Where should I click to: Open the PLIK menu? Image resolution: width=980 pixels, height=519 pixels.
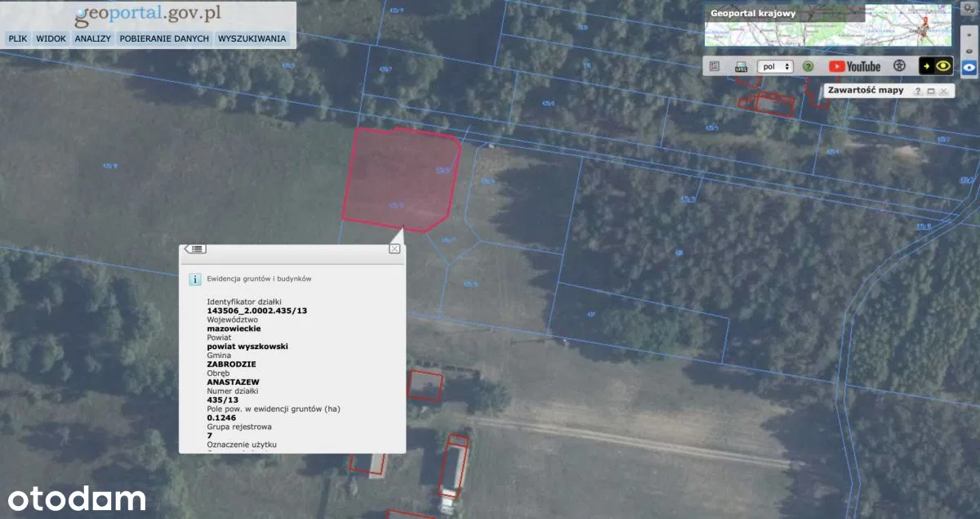[18, 38]
